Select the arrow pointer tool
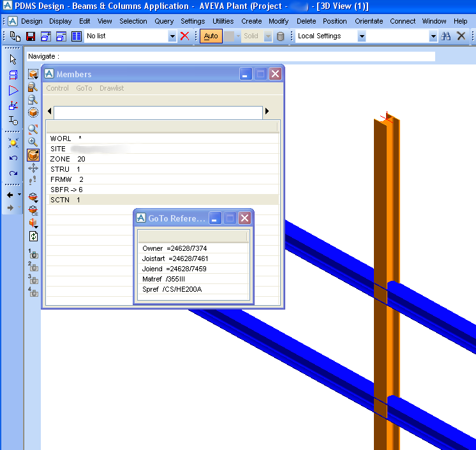The height and width of the screenshot is (450, 476). [13, 59]
